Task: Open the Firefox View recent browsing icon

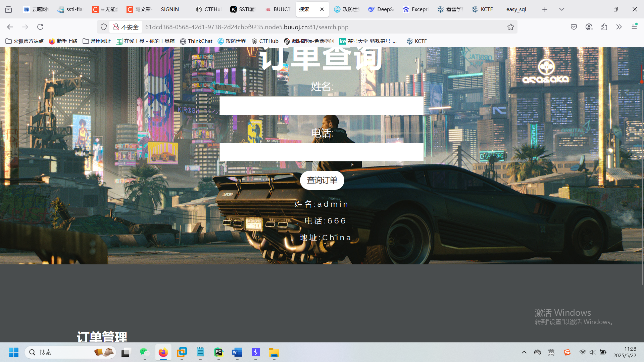Action: pos(8,9)
